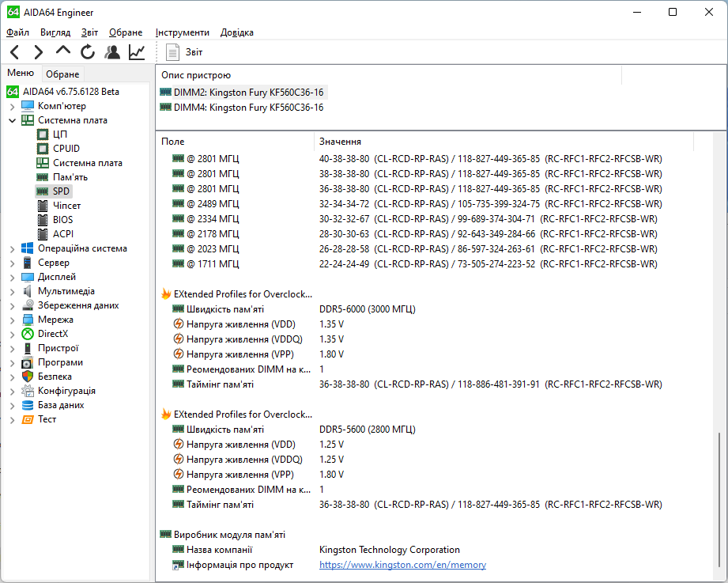Open the Обране menu in menu bar
Viewport: 728px width, 583px height.
(x=126, y=32)
